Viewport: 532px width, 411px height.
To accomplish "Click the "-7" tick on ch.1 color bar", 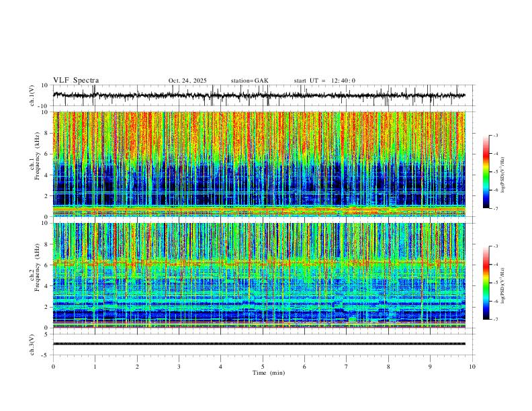I will 495,209.
